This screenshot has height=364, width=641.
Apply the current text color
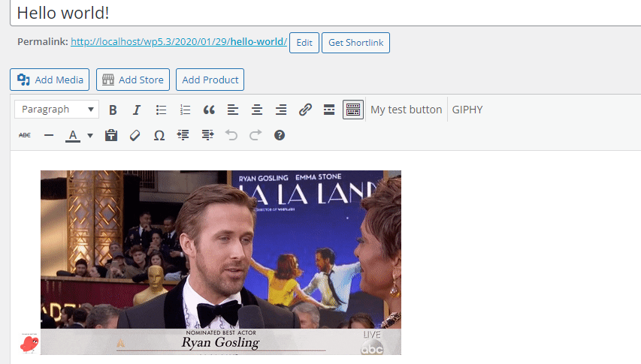73,135
